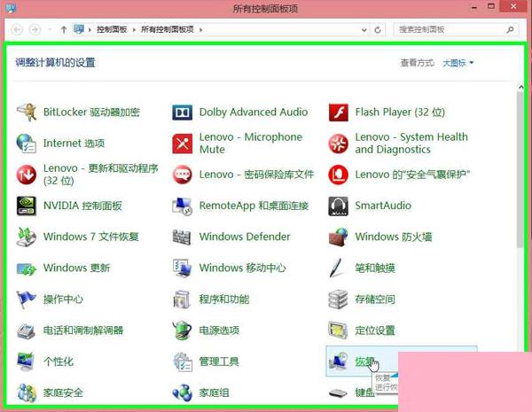Expand the arrow after 所有控制面板项 breadcrumb

[x=201, y=30]
